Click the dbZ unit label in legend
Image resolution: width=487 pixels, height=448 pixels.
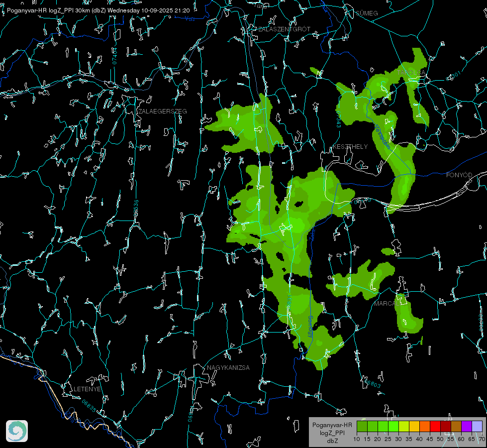[332, 441]
